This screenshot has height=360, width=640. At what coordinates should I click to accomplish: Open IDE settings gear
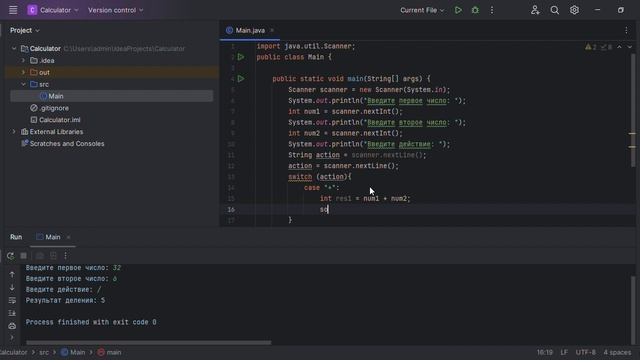coord(574,10)
